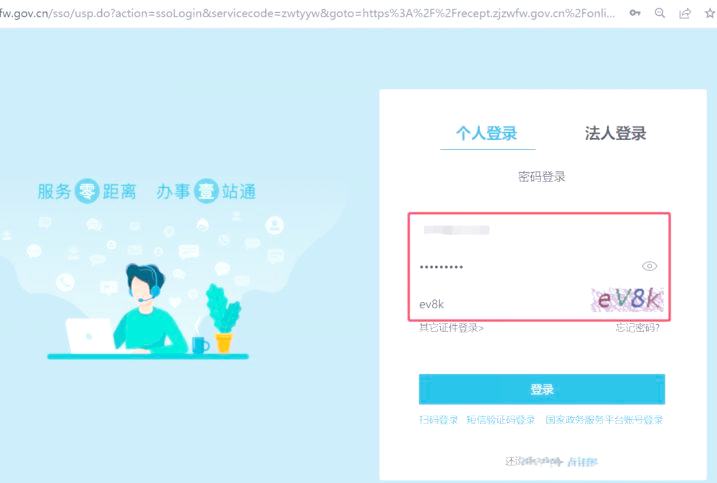Click the share page icon in address bar
This screenshot has height=483, width=717.
click(685, 13)
